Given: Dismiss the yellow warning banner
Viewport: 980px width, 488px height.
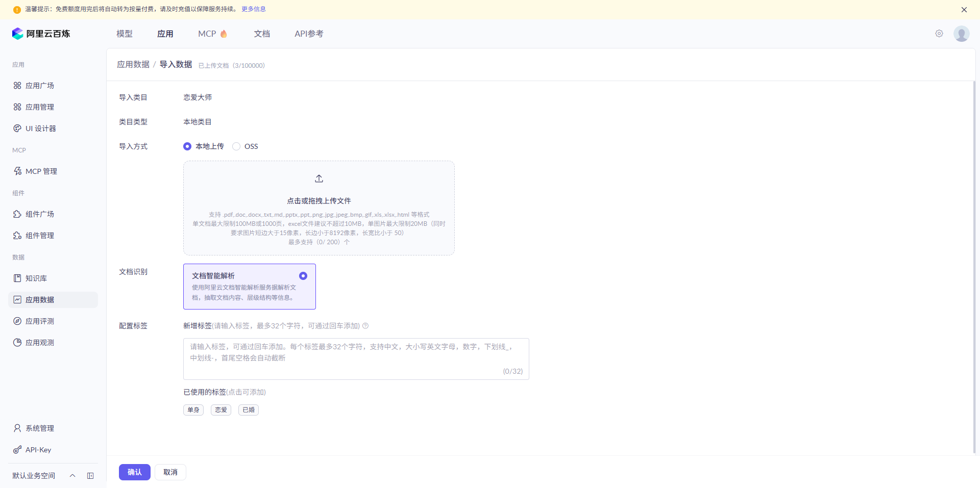Looking at the screenshot, I should coord(964,9).
